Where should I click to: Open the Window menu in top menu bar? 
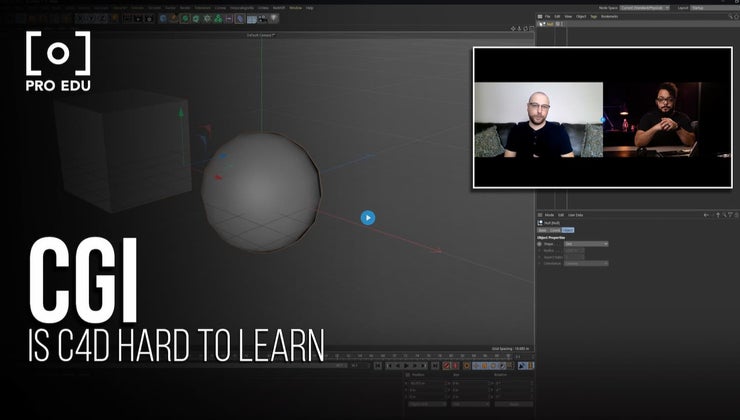pos(295,8)
